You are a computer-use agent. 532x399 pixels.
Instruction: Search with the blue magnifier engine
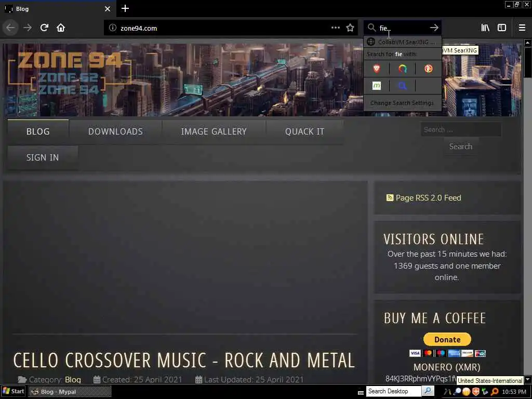403,86
